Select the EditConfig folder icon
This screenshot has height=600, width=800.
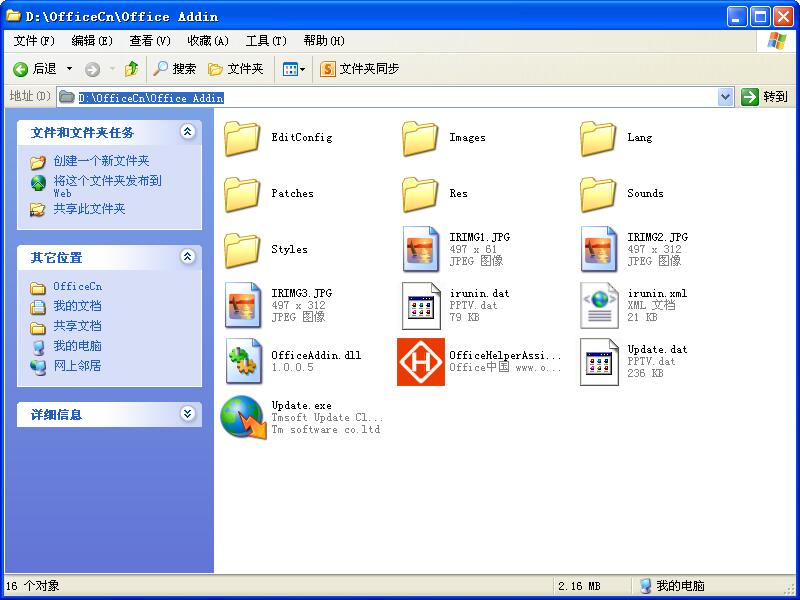(242, 138)
